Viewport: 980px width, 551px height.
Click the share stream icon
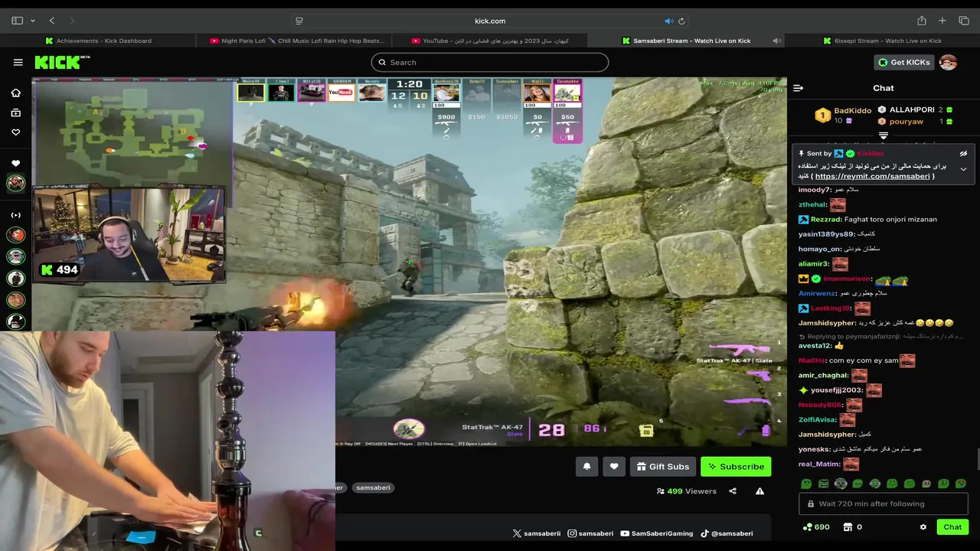click(733, 491)
